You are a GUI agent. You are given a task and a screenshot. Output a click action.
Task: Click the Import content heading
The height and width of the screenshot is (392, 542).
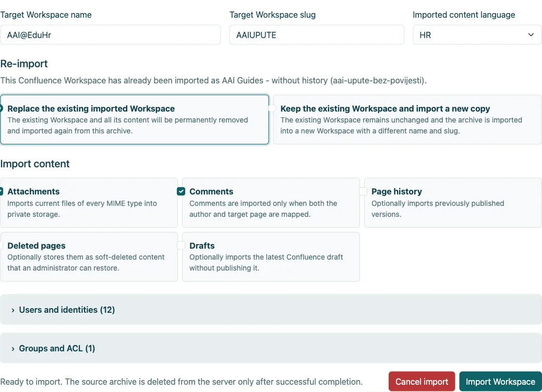35,164
